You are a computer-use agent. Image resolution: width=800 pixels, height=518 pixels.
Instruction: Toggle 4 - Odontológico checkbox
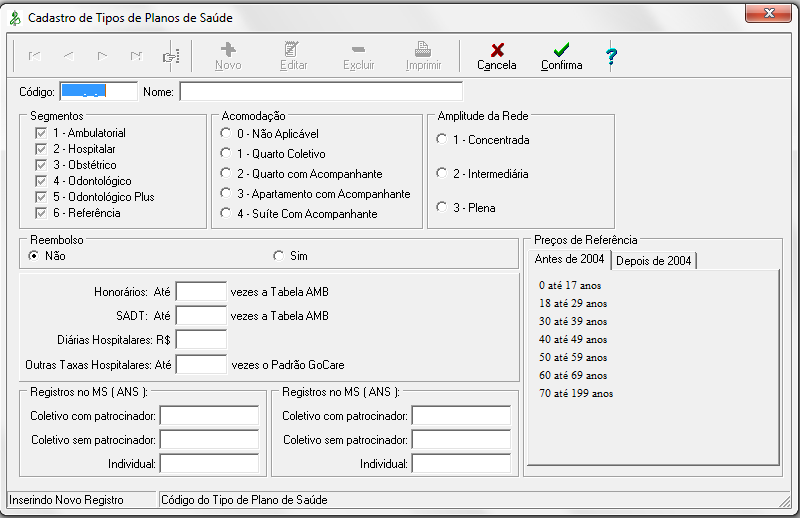[41, 181]
